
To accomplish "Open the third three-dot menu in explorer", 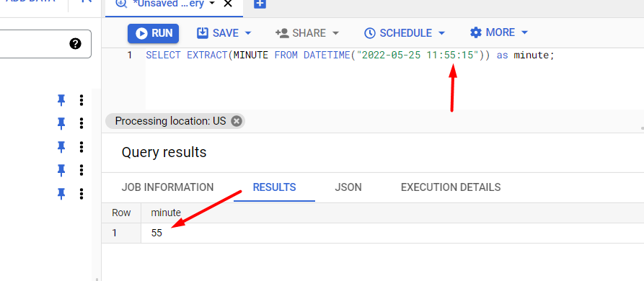I will 81,147.
